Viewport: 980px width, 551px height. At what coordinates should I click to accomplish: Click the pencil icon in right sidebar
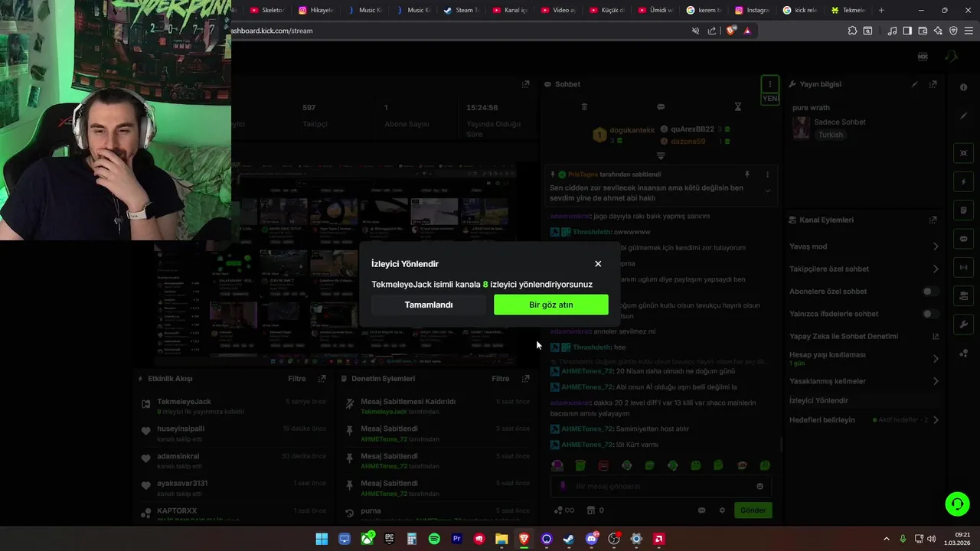[963, 116]
